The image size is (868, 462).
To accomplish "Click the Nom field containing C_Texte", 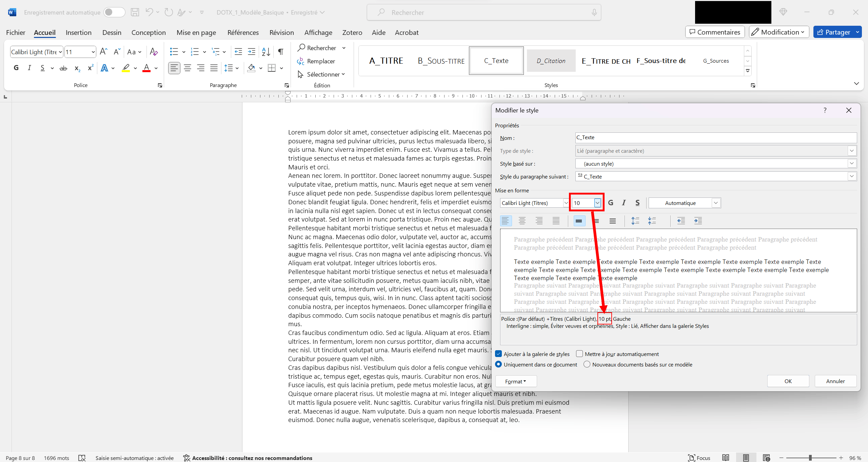I will (716, 138).
